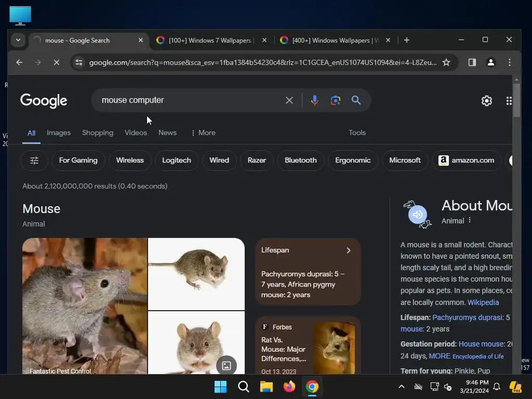Open the Forbes Rat Vs. Mouse article card

[308, 345]
